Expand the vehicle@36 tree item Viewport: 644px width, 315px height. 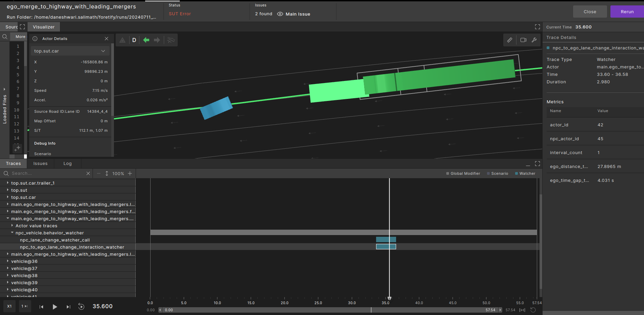(x=8, y=261)
